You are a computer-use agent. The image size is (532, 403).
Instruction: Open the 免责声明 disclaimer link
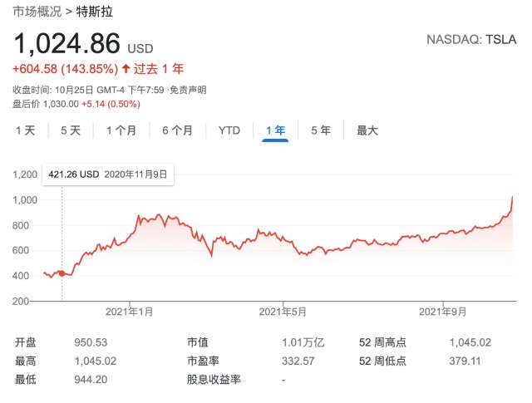[188, 90]
